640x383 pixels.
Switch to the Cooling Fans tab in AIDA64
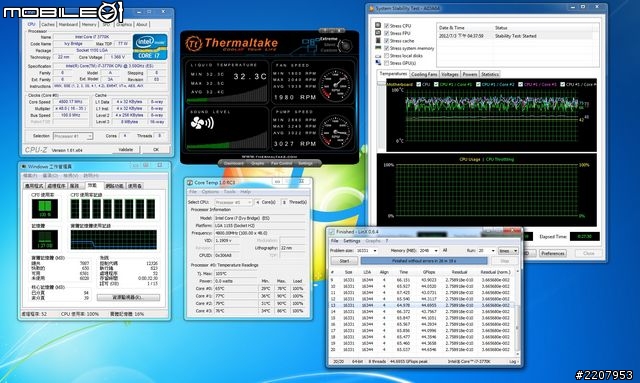[x=424, y=74]
